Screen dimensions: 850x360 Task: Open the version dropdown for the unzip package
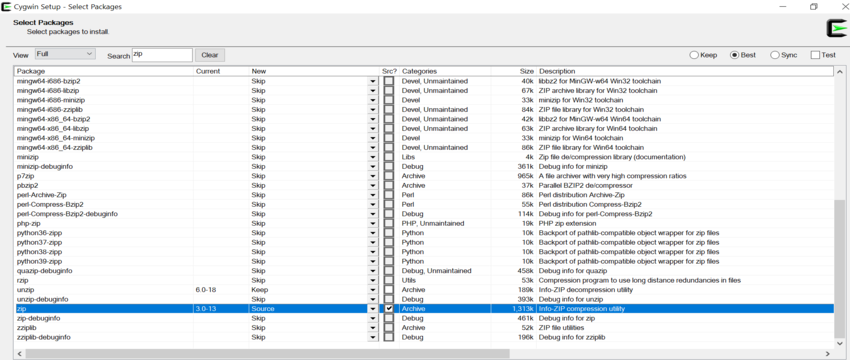372,290
